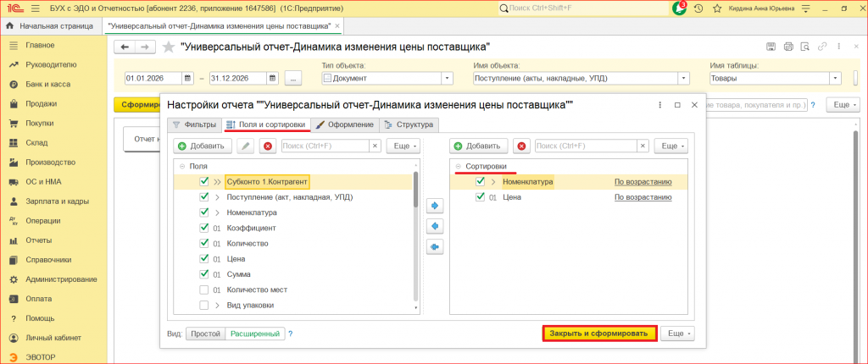Enable the Количество мест checkbox
Image resolution: width=868 pixels, height=364 pixels.
point(203,290)
